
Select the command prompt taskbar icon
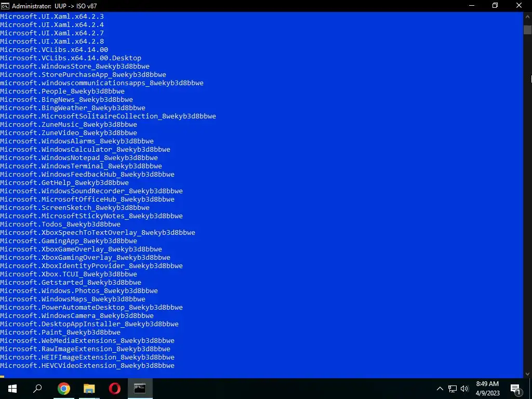tap(140, 389)
